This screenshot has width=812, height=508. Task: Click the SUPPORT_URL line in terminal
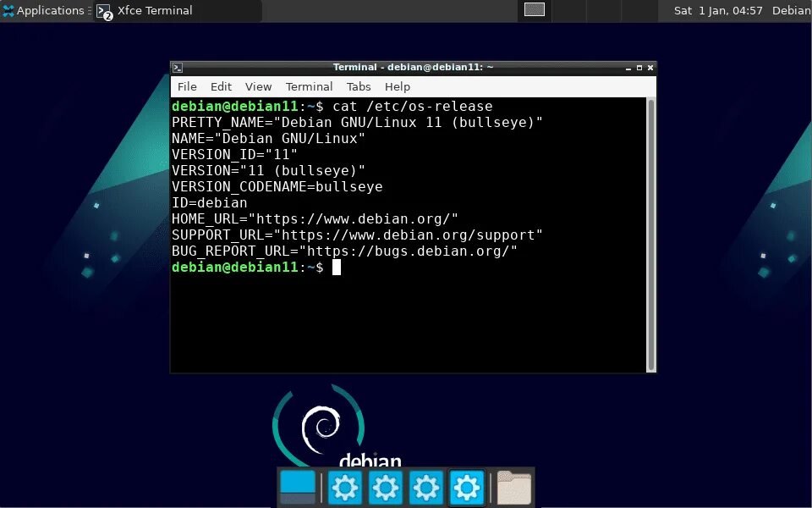(x=357, y=235)
